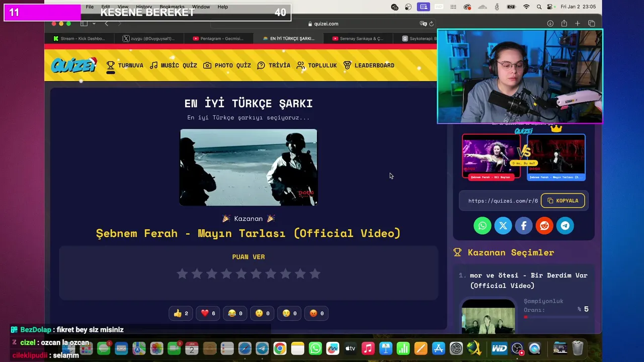Viewport: 644px width, 362px height.
Task: Give a red heart reaction
Action: [x=208, y=313]
